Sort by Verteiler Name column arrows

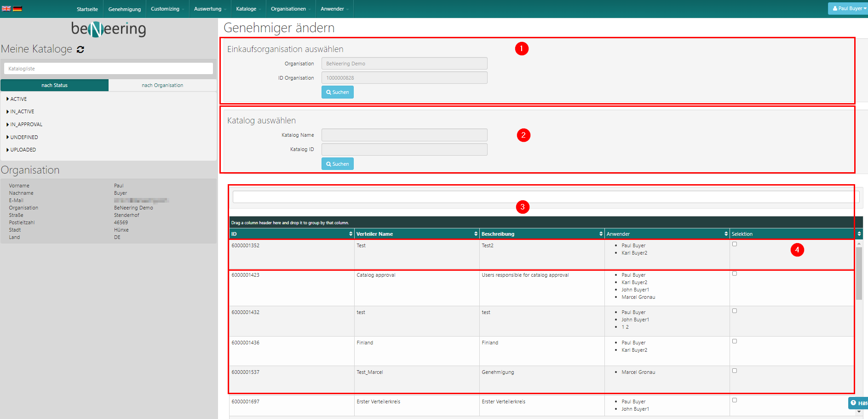point(476,234)
